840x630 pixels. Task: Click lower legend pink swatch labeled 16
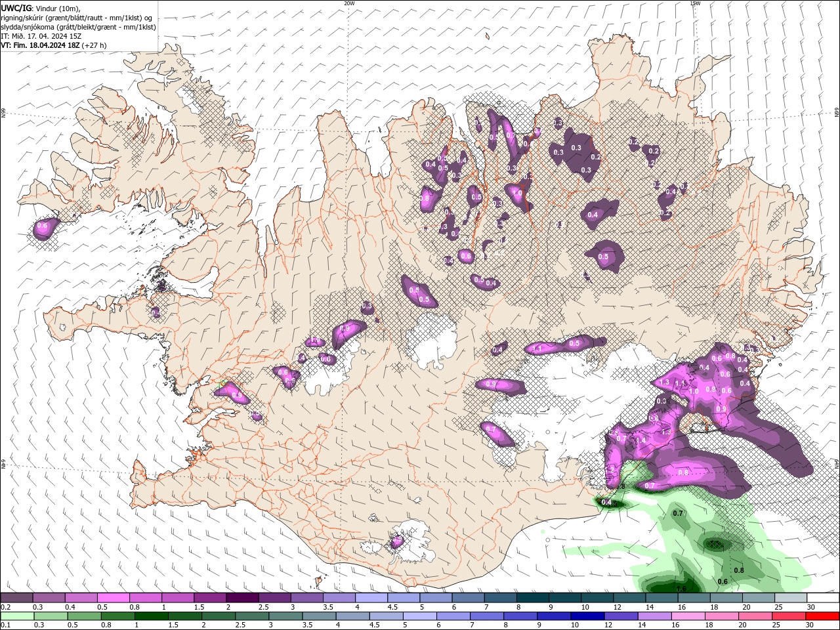click(x=688, y=616)
